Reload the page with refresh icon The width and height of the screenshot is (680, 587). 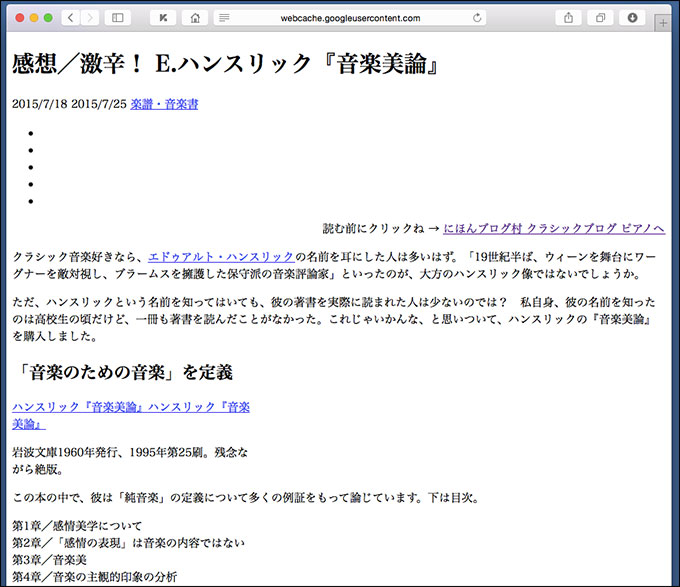point(477,18)
